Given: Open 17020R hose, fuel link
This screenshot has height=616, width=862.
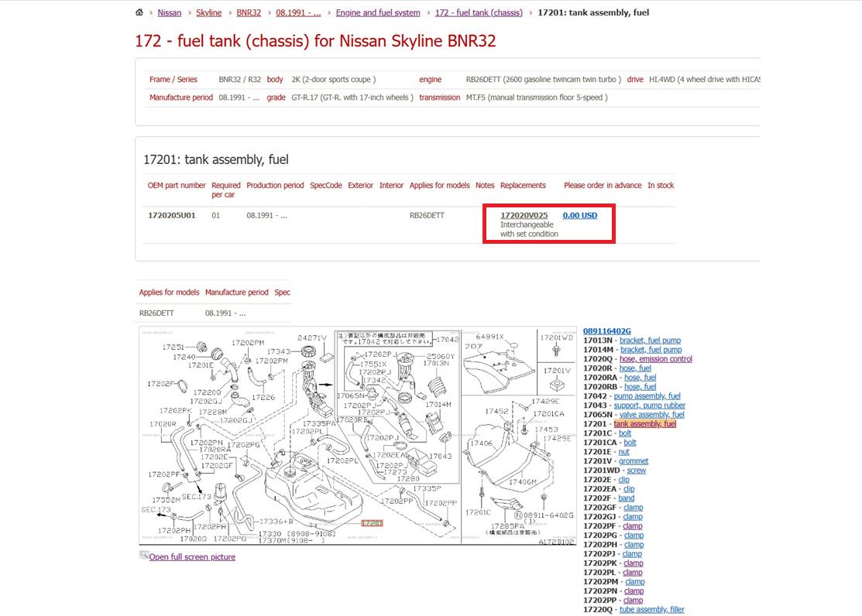Looking at the screenshot, I should (x=635, y=368).
